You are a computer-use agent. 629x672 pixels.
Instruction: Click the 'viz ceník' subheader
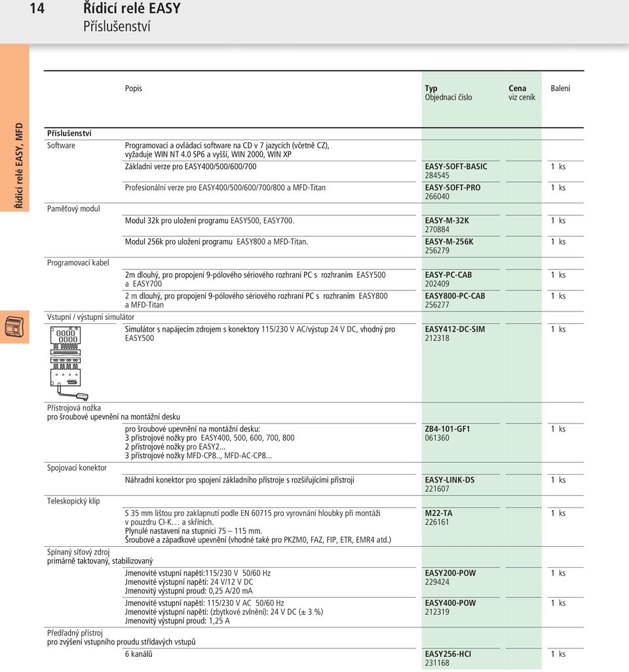[x=522, y=97]
